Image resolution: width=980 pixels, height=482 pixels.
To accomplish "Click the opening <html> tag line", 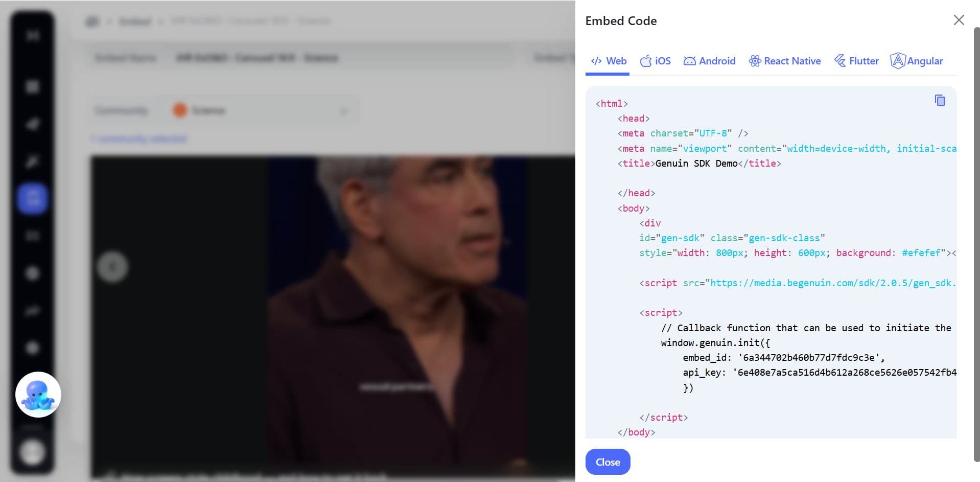I will coord(612,103).
